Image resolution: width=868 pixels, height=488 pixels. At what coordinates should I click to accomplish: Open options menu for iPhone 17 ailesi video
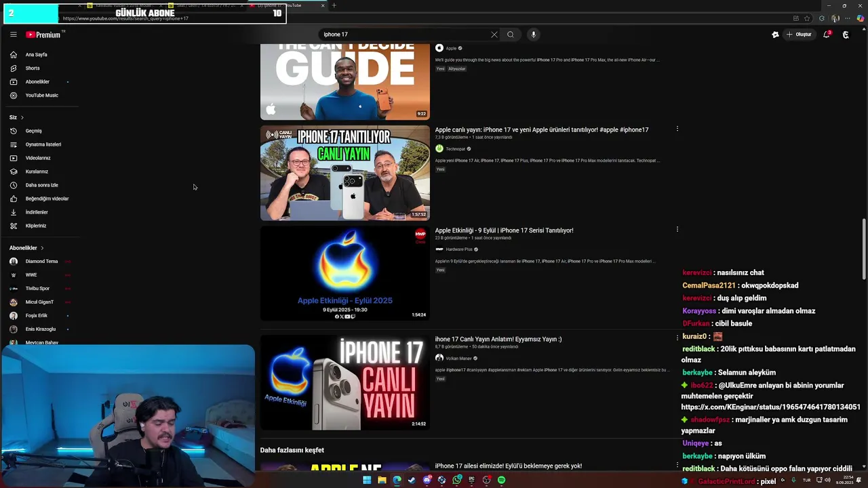tap(677, 465)
